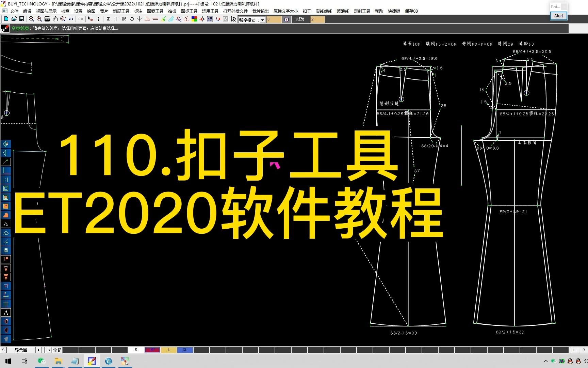Zoom in with the magnifier plus icon
The image size is (588, 368).
39,19
